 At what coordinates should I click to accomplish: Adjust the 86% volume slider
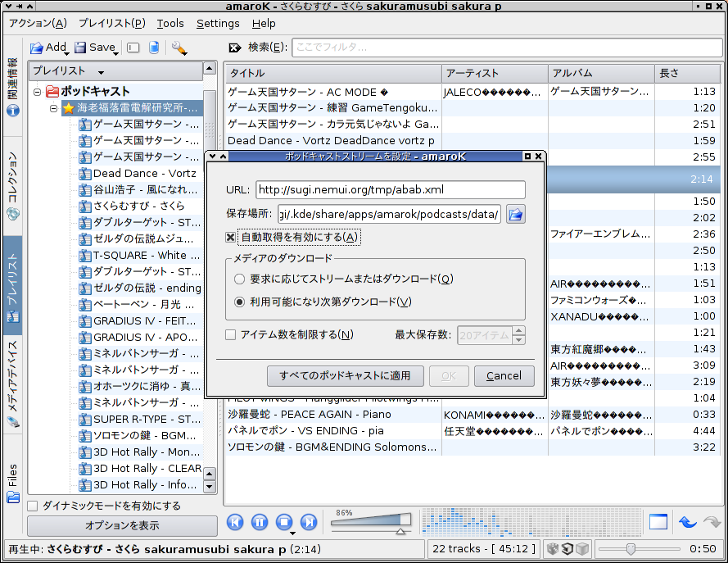[x=371, y=522]
